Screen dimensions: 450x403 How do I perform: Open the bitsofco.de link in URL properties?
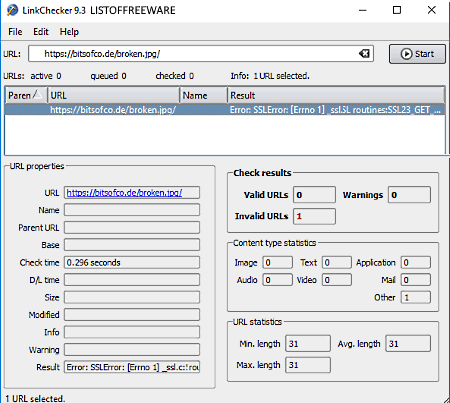coord(124,193)
